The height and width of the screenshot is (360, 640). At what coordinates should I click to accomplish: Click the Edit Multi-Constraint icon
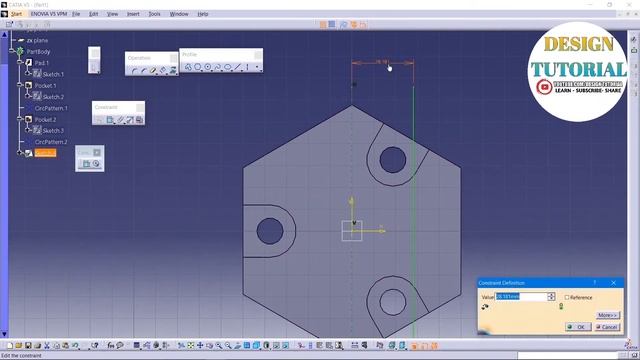(139, 120)
